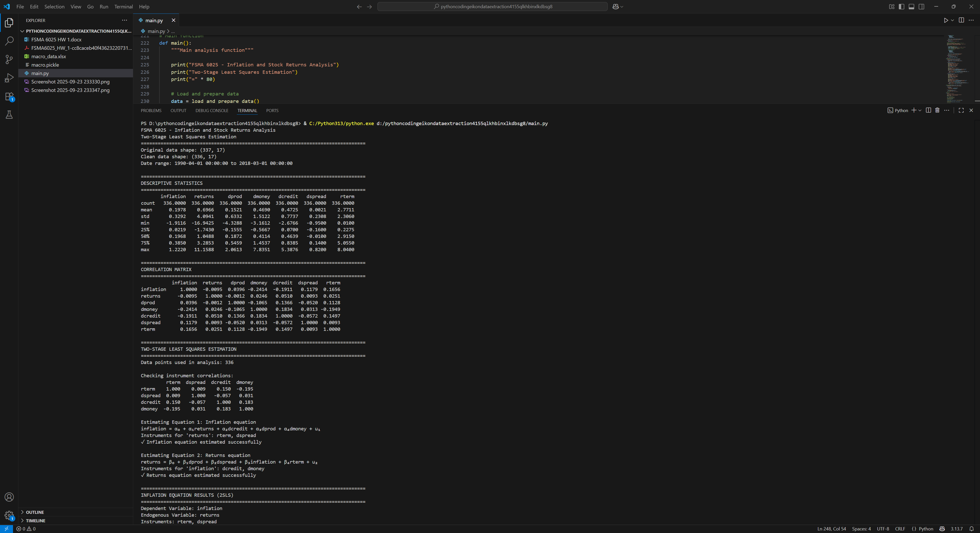Screen dimensions: 980x533
Task: Open Screenshot 2025-09-23 233347.png
Action: pyautogui.click(x=76, y=90)
